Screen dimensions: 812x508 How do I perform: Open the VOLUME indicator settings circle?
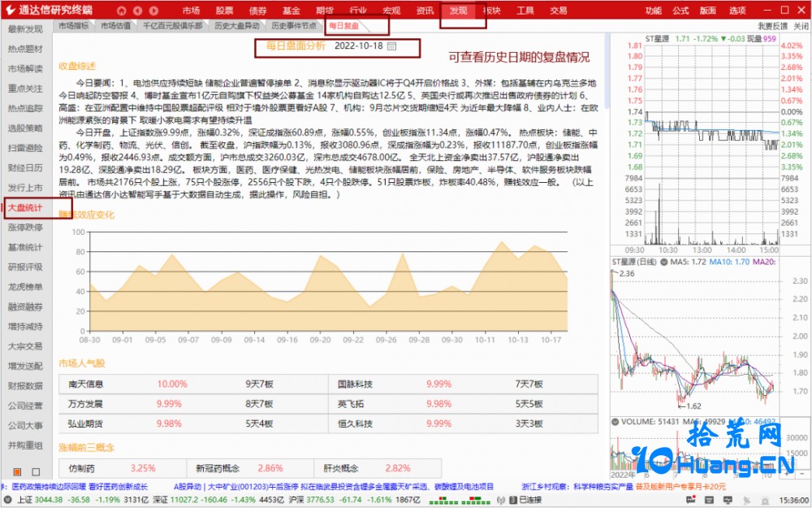coord(615,422)
